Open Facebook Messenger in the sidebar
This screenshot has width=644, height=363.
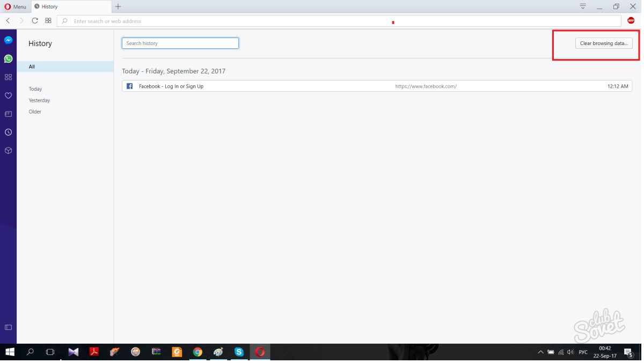pos(8,40)
